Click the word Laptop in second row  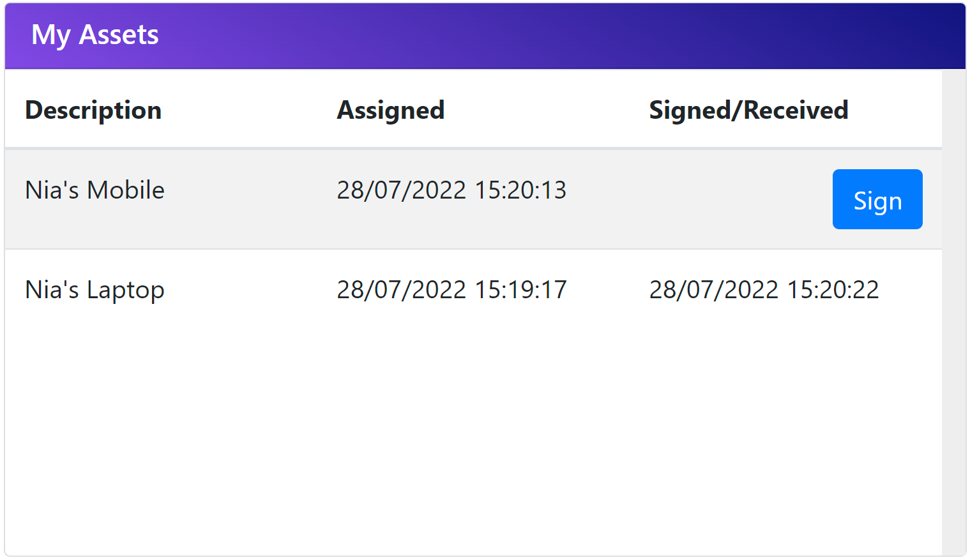[x=126, y=291]
